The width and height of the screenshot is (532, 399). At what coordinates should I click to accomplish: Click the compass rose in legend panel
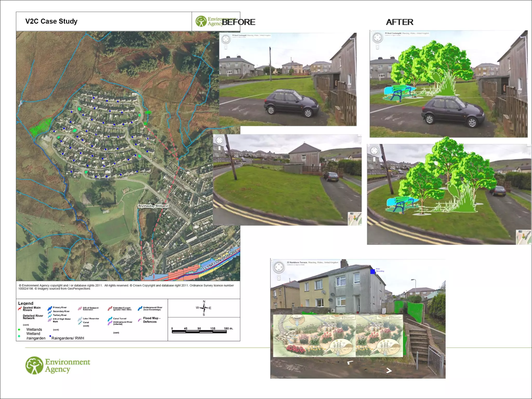[x=204, y=308]
